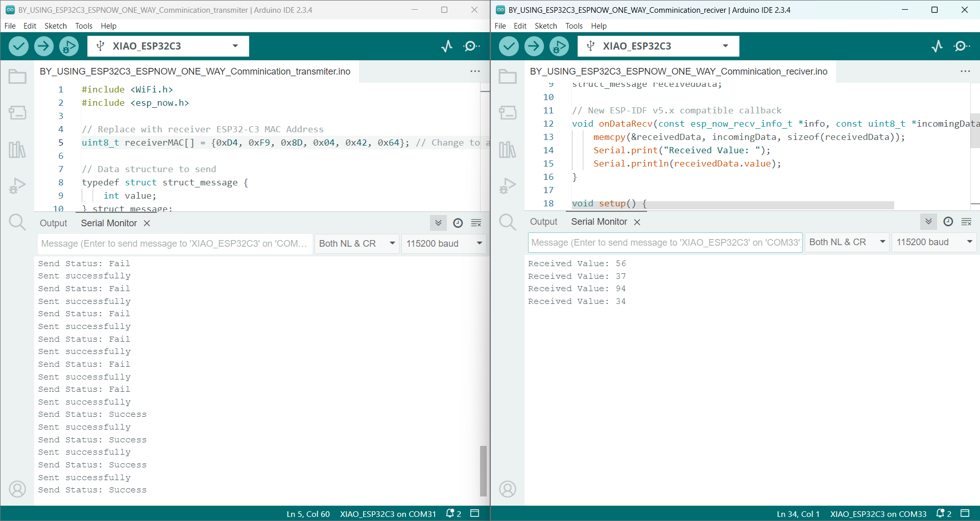Open user account icon in receiver window

(508, 489)
